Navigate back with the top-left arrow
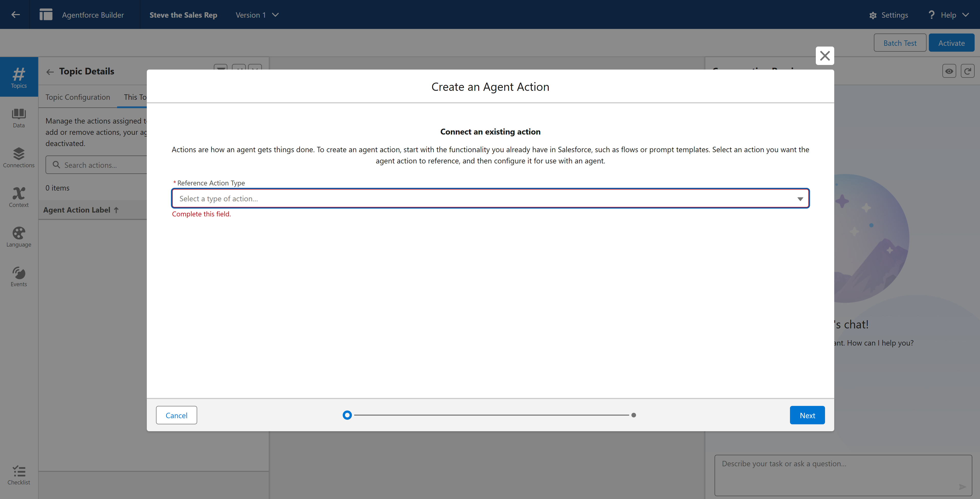Screen dimensions: 980x499 pyautogui.click(x=15, y=15)
